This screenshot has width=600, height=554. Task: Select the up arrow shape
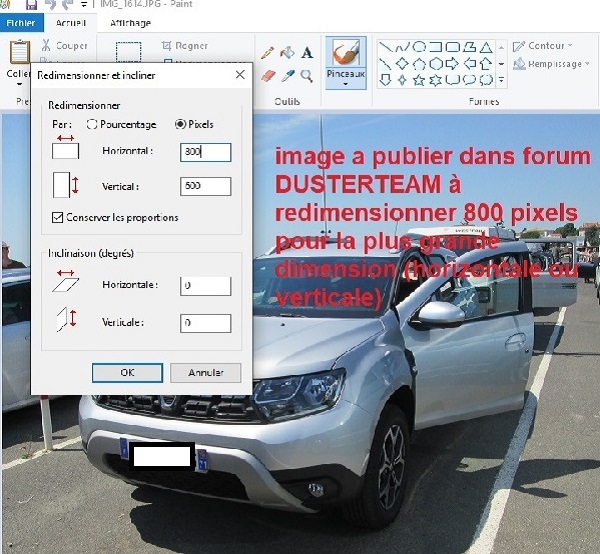[486, 63]
